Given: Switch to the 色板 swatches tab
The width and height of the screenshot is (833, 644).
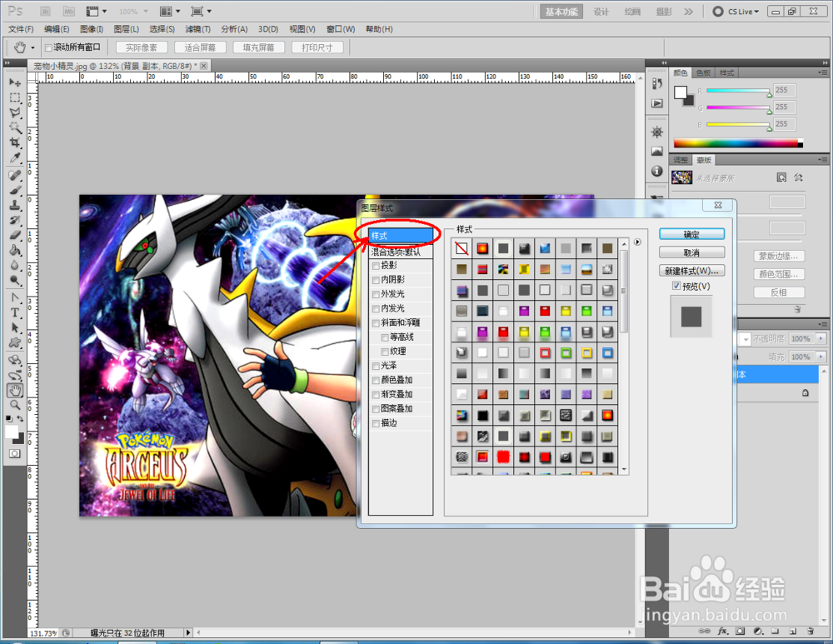Looking at the screenshot, I should (703, 72).
